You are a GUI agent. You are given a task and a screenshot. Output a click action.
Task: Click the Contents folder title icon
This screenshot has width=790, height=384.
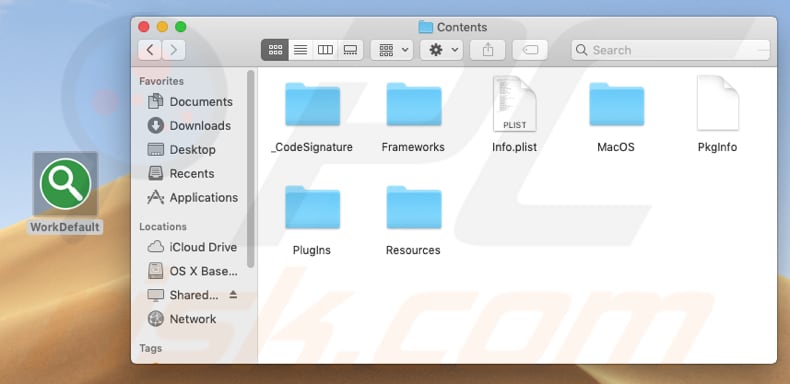[x=426, y=27]
